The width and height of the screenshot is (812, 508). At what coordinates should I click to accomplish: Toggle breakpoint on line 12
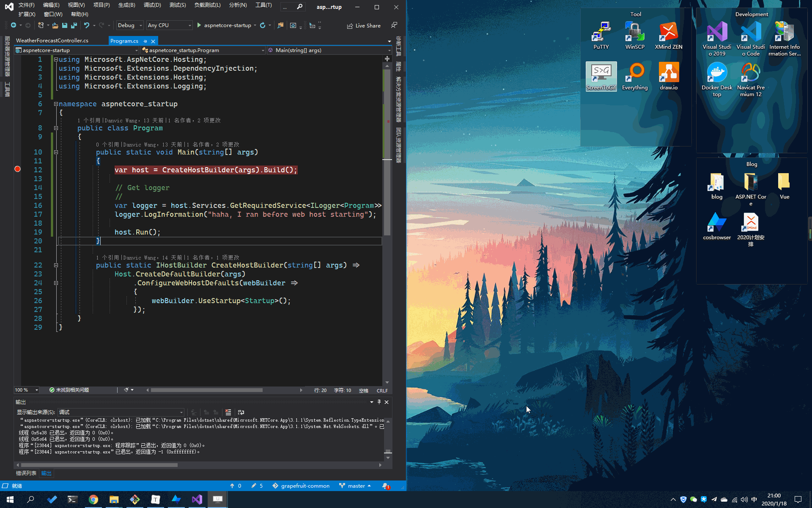pyautogui.click(x=17, y=169)
